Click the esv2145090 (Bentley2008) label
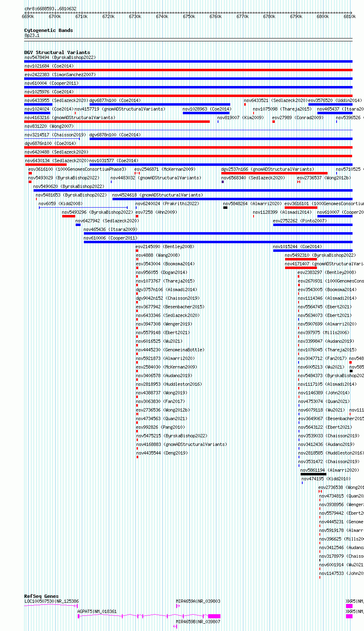The width and height of the screenshot is (364, 631). click(x=165, y=247)
